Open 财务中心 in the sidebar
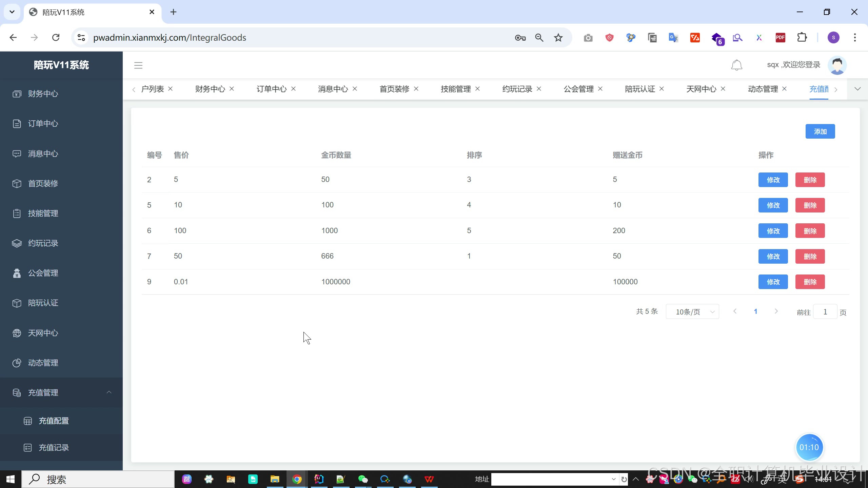This screenshot has width=868, height=488. [x=61, y=94]
